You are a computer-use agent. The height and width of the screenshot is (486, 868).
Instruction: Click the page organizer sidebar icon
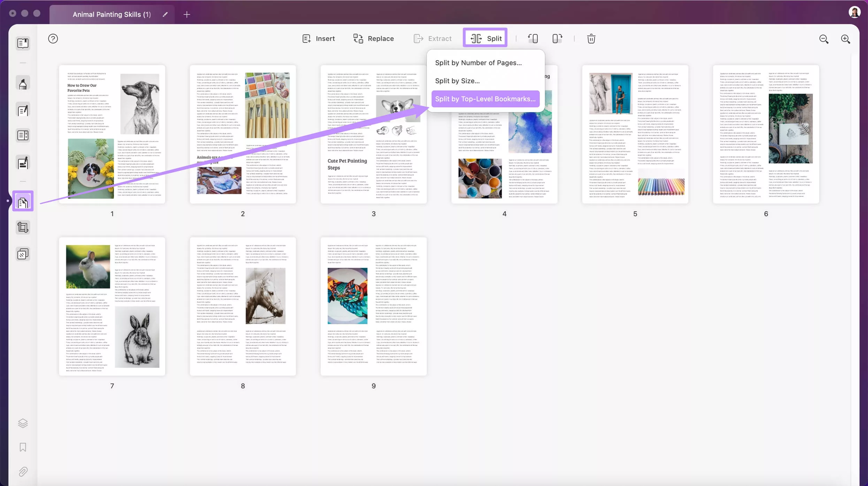tap(23, 202)
